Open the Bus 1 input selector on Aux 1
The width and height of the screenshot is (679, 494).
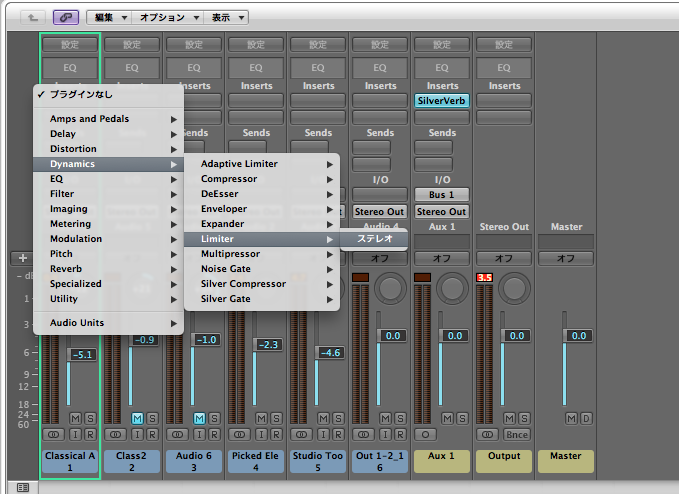click(442, 194)
